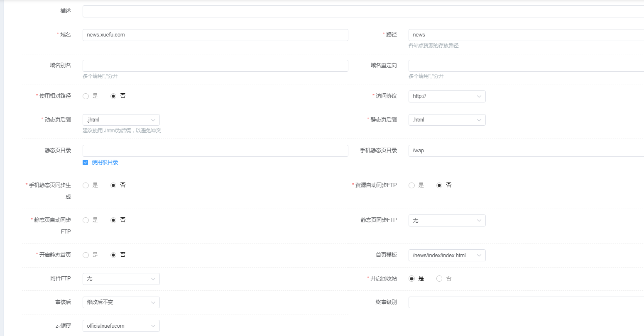644x336 pixels.
Task: Select 是 for 使用相对路径
Action: coord(86,96)
